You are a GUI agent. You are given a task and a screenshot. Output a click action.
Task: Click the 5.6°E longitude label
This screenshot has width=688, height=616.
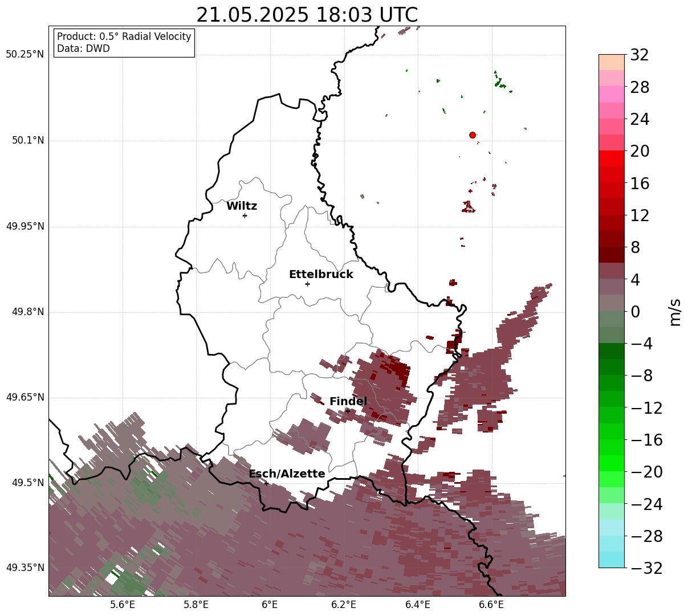pyautogui.click(x=123, y=605)
